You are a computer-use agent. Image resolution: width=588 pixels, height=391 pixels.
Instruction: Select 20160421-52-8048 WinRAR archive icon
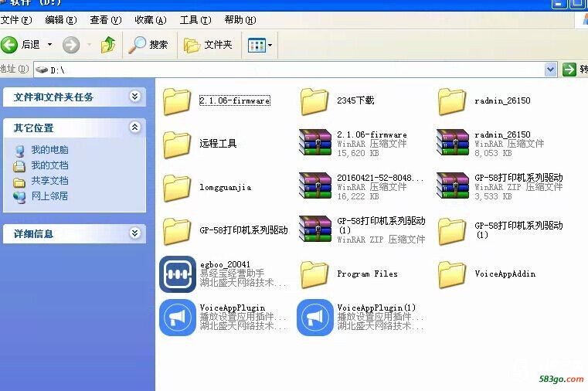click(315, 185)
